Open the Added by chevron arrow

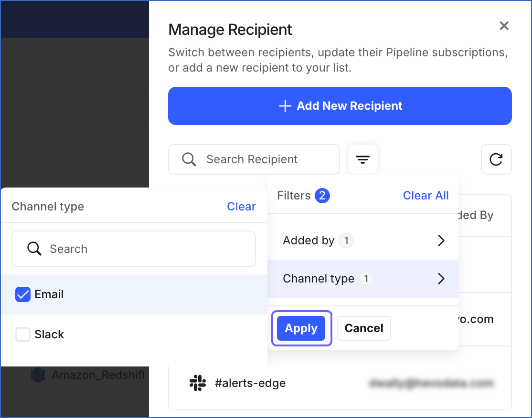tap(440, 240)
